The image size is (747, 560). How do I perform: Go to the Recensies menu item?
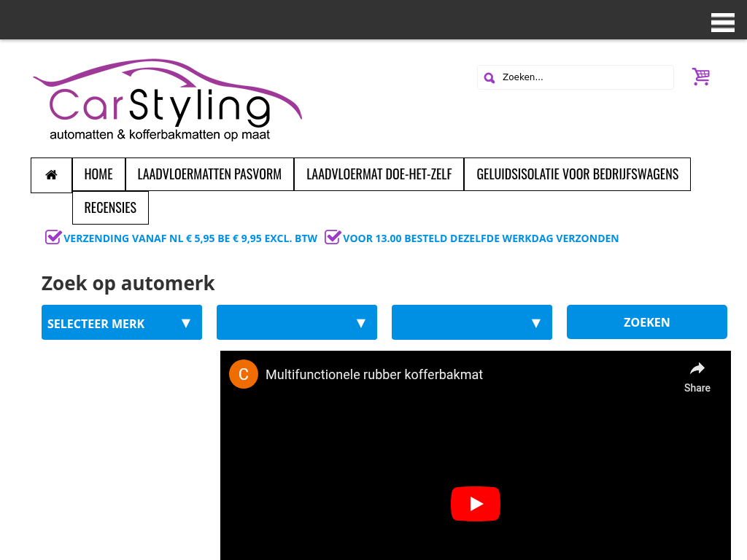tap(110, 208)
